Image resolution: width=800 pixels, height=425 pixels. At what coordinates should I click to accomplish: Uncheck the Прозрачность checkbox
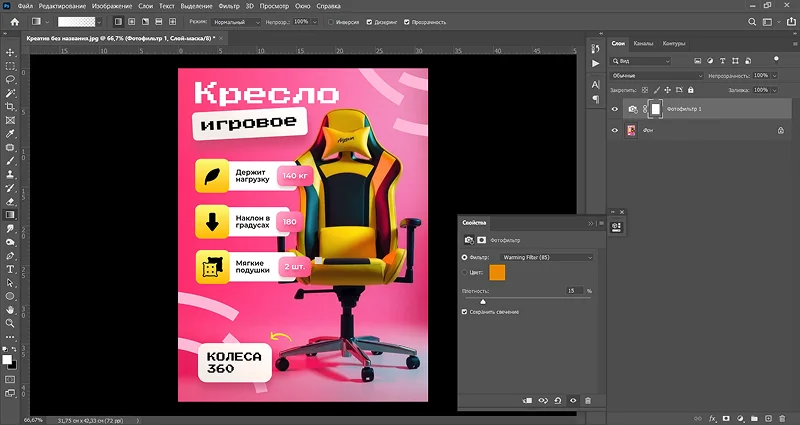407,22
